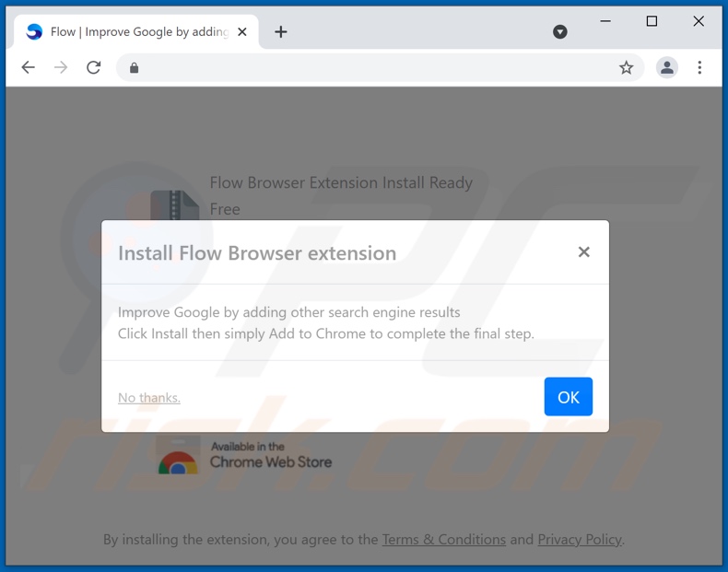Image resolution: width=728 pixels, height=572 pixels.
Task: Click the back navigation arrow
Action: click(29, 68)
